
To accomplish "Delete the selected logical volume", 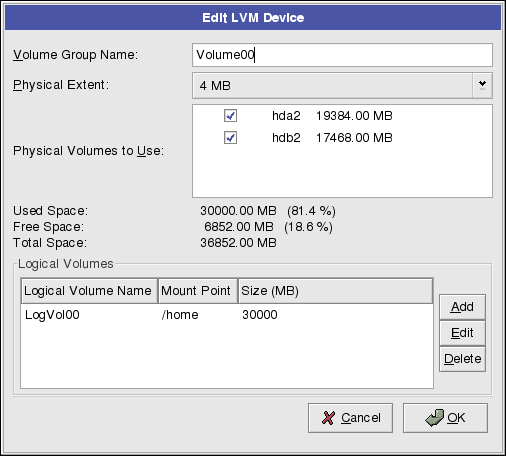I will click(462, 359).
